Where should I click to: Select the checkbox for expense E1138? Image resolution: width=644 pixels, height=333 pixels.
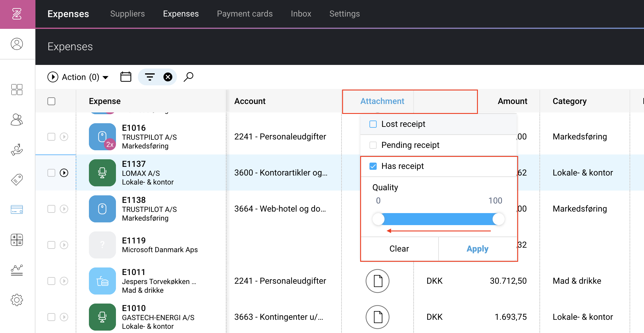(x=51, y=209)
